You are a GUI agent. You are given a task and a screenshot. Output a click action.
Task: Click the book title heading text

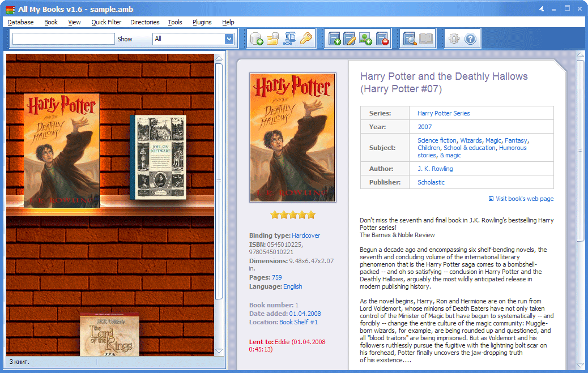(444, 83)
